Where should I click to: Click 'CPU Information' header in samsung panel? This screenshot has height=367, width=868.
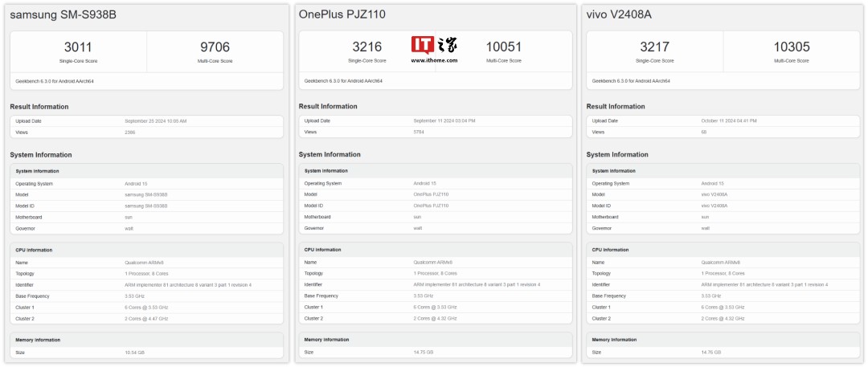(35, 251)
